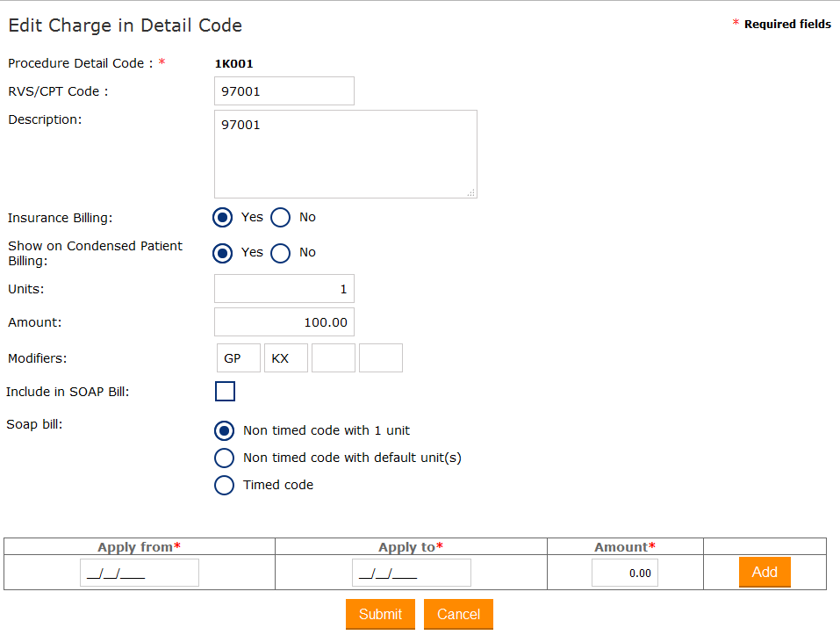The image size is (840, 635).
Task: Enable the Include in SOAP Bill checkbox
Action: click(x=225, y=392)
